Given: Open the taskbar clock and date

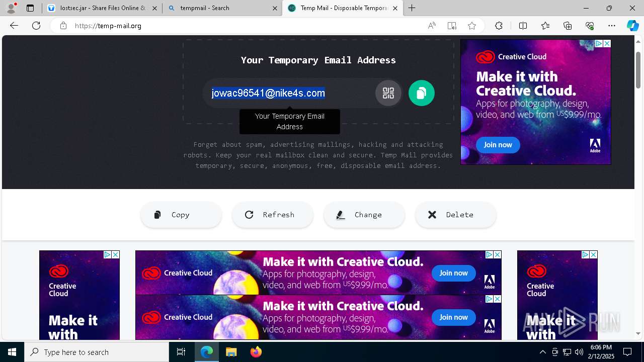Looking at the screenshot, I should [601, 352].
